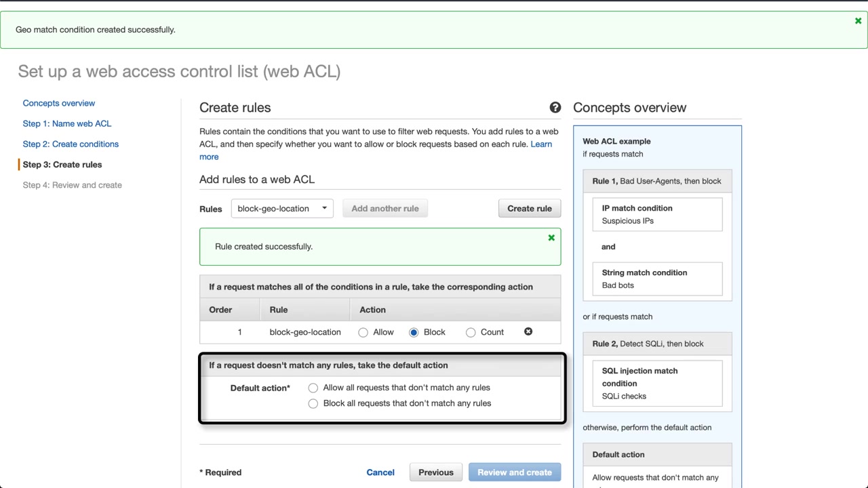Screen dimensions: 868x488
Task: Click the help question mark icon
Action: [x=555, y=108]
